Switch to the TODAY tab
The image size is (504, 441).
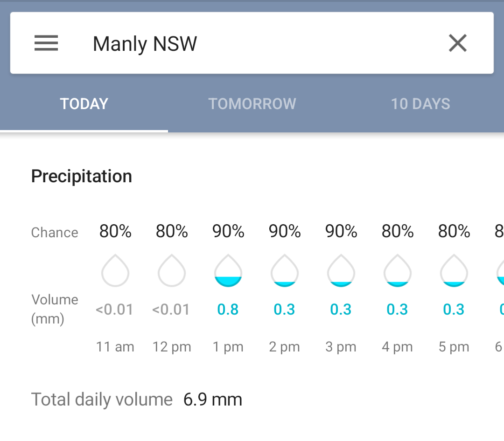(84, 104)
